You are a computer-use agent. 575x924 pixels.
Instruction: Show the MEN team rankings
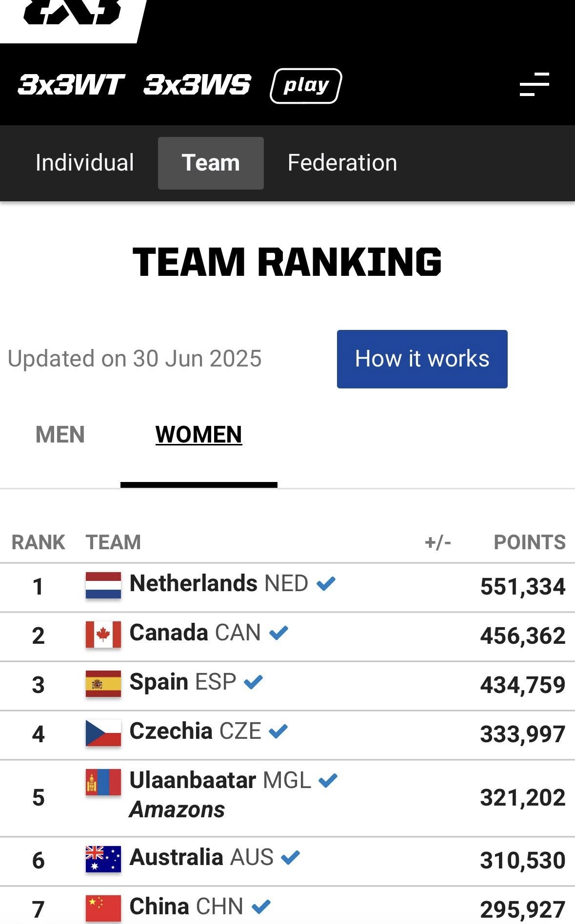(x=60, y=434)
